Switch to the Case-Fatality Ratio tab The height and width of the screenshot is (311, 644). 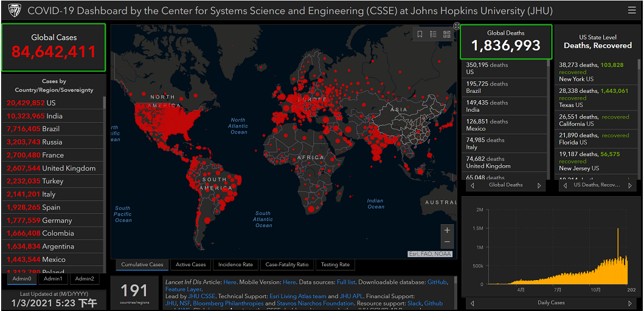click(286, 265)
